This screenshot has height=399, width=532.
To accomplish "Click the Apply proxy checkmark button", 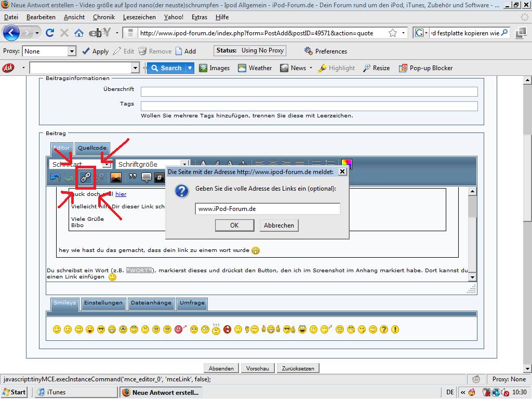I will [96, 51].
